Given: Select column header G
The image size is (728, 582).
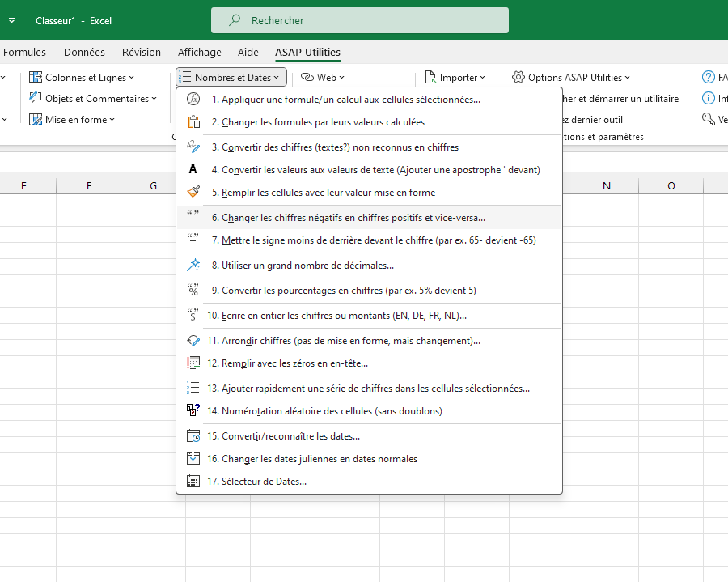Looking at the screenshot, I should tap(153, 186).
